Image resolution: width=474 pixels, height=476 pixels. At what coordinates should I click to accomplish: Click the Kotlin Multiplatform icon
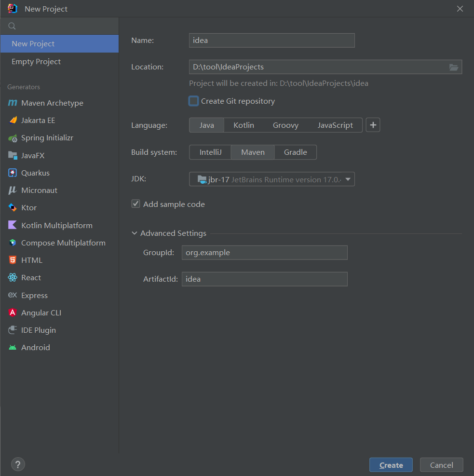coord(13,225)
